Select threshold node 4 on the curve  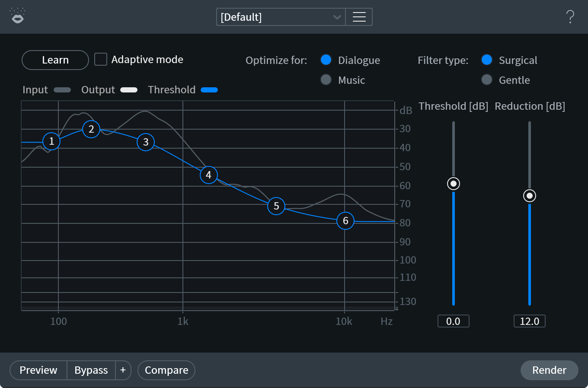click(x=209, y=175)
